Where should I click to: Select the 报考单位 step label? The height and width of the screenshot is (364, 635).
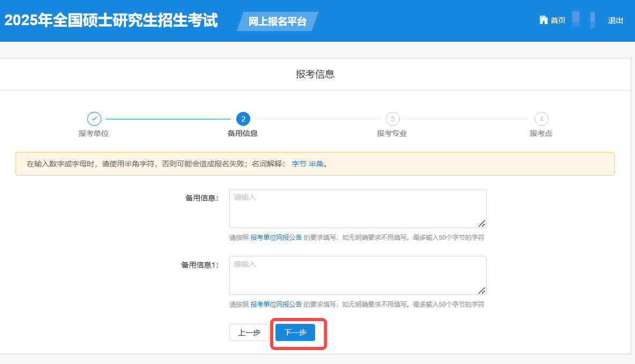[94, 133]
